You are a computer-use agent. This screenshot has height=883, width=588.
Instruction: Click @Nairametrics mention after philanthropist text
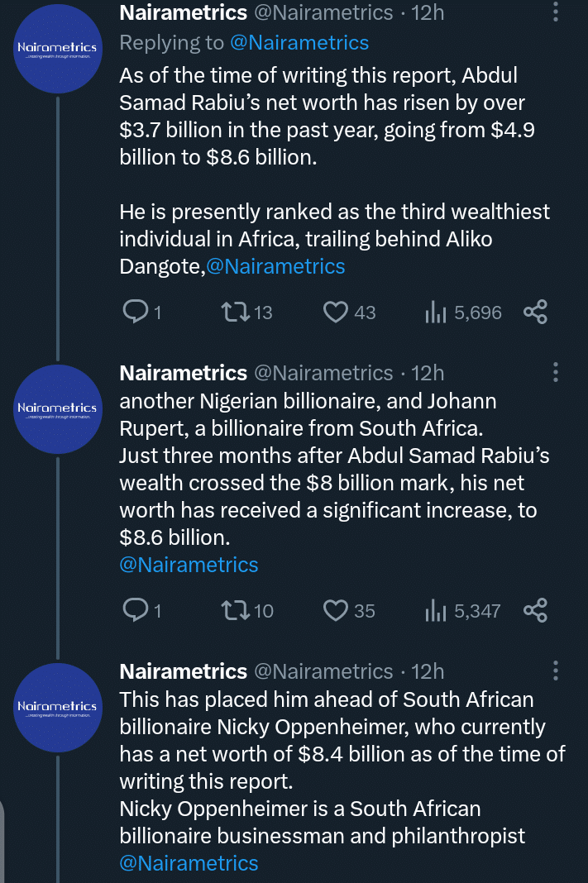click(189, 863)
